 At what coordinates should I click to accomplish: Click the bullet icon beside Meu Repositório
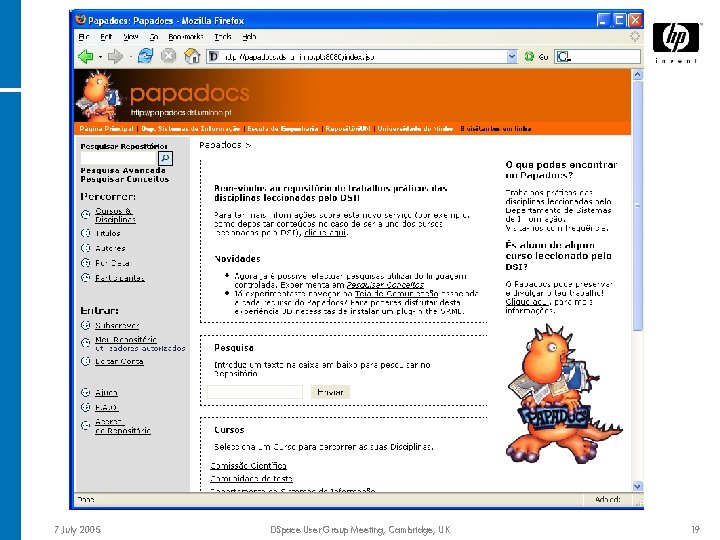coord(85,343)
